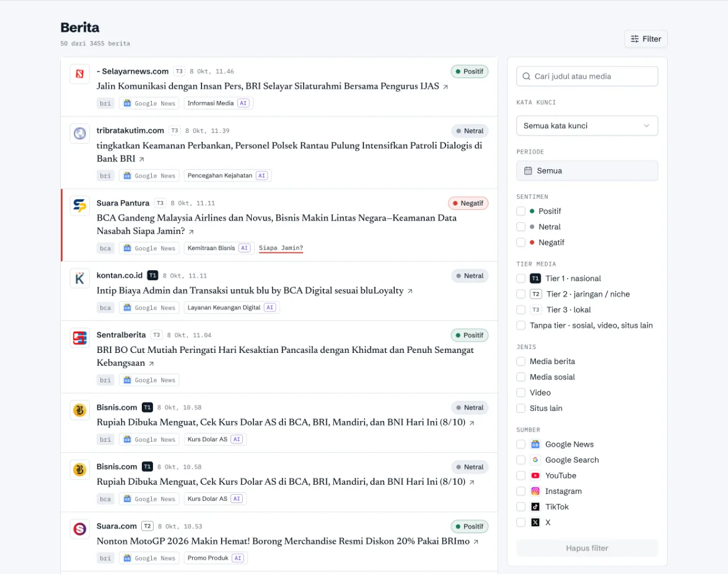
Task: Check the Video type checkbox
Action: 521,393
